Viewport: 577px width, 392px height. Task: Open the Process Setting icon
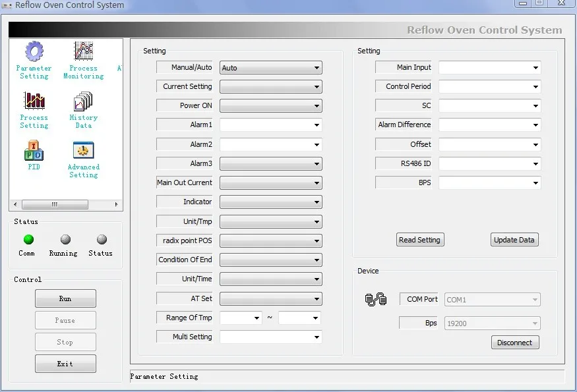(34, 101)
